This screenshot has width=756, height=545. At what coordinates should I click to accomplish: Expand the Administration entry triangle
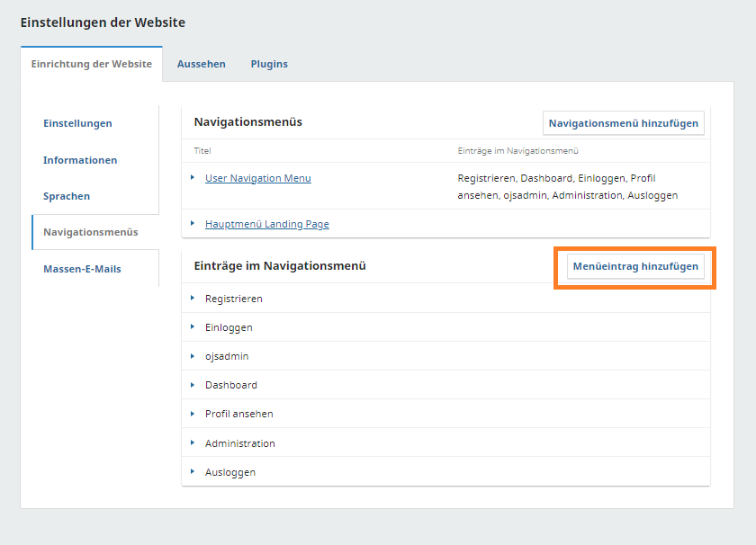[193, 443]
